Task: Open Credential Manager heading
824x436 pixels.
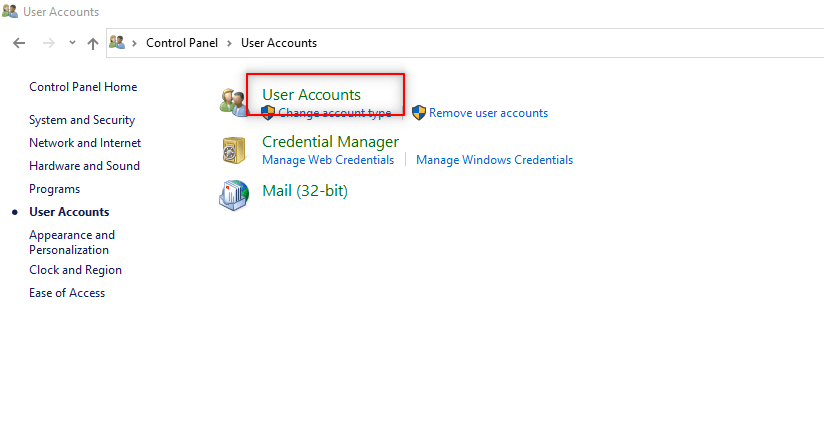Action: coord(331,142)
